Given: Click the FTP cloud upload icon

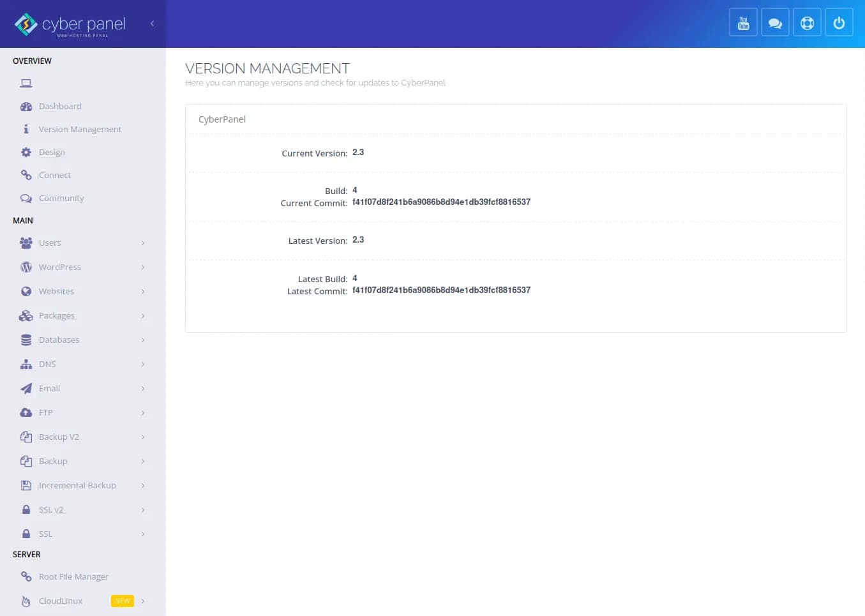Looking at the screenshot, I should pos(26,412).
